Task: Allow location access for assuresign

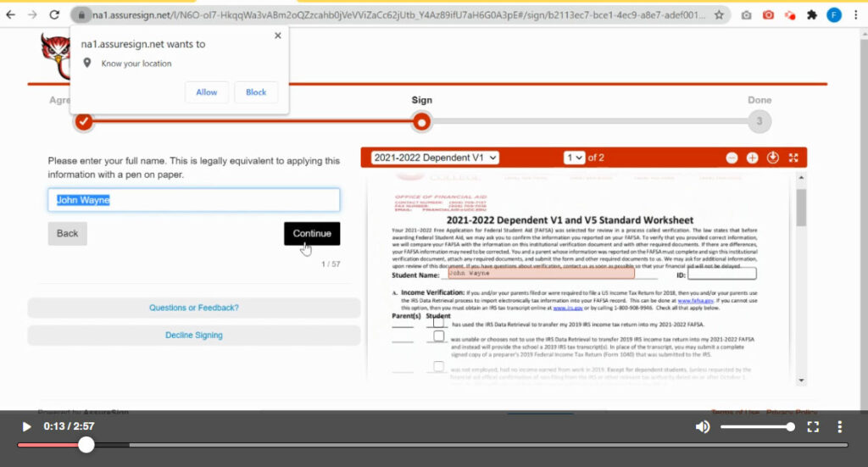Action: [207, 92]
